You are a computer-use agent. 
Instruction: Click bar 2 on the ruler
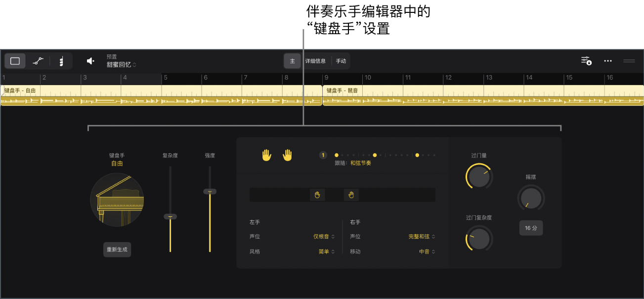(44, 78)
